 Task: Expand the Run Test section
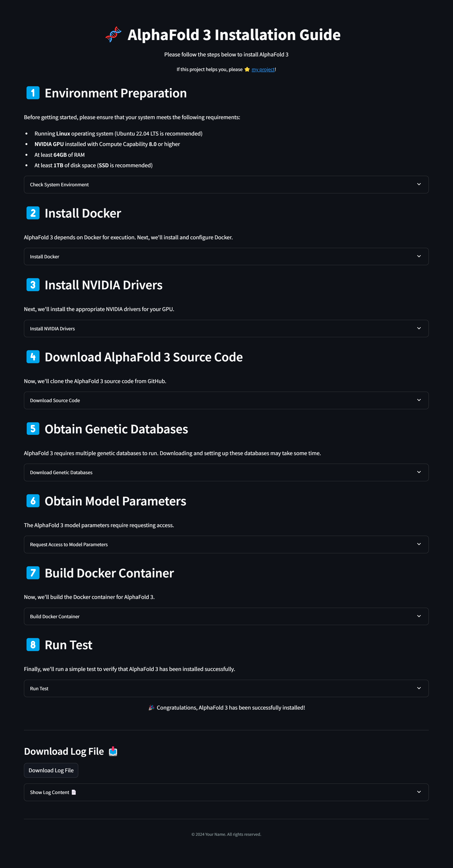(226, 688)
